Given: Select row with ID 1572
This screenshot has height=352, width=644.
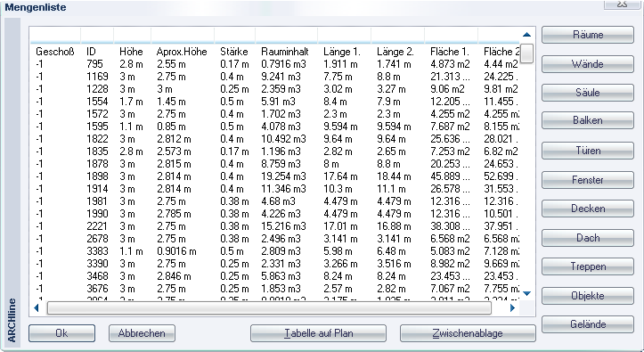Looking at the screenshot, I should [274, 114].
